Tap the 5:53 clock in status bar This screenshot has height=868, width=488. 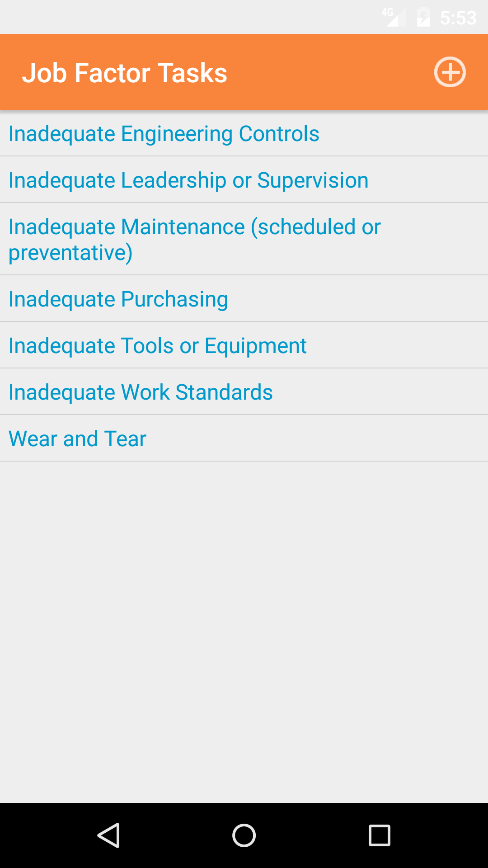tap(458, 18)
